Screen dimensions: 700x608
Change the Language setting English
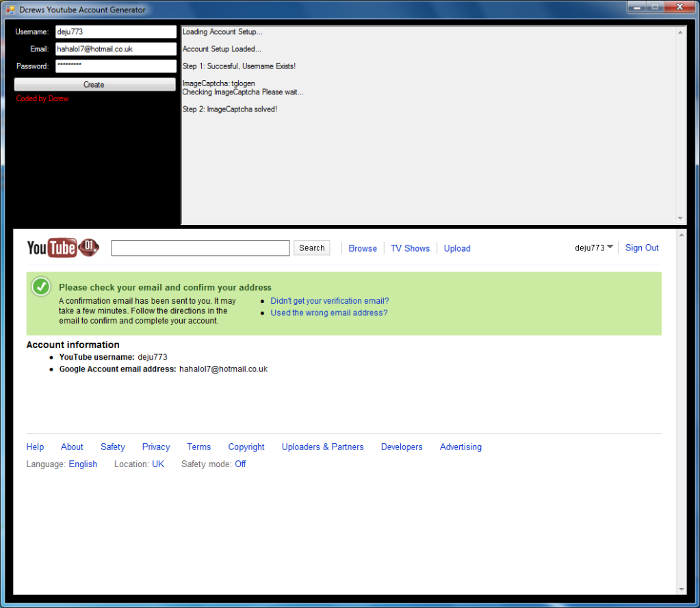tap(83, 464)
